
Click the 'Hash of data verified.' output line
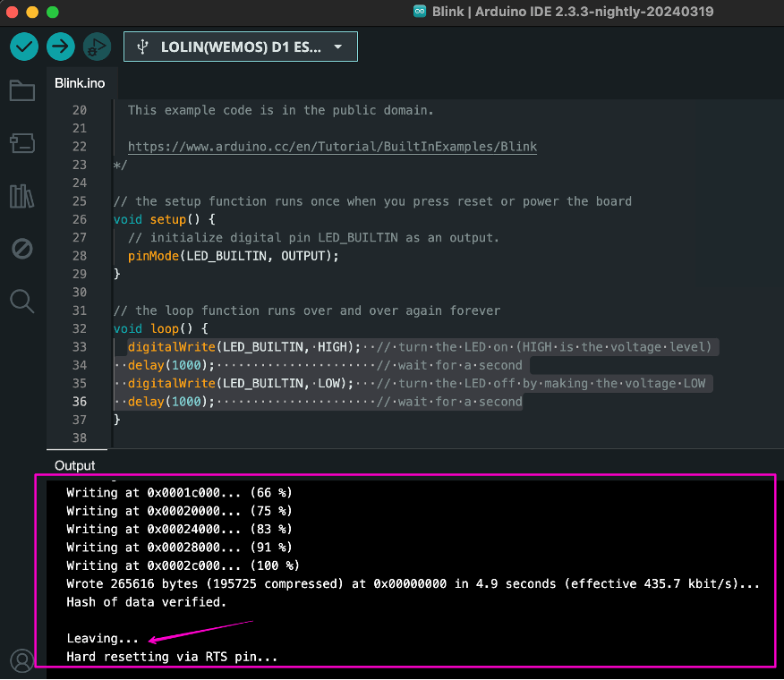[x=146, y=602]
